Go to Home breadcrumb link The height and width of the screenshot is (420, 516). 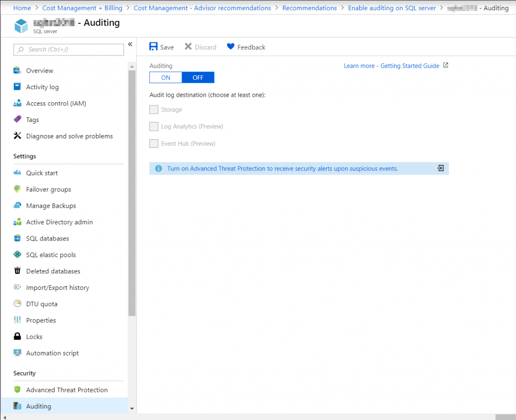(22, 8)
